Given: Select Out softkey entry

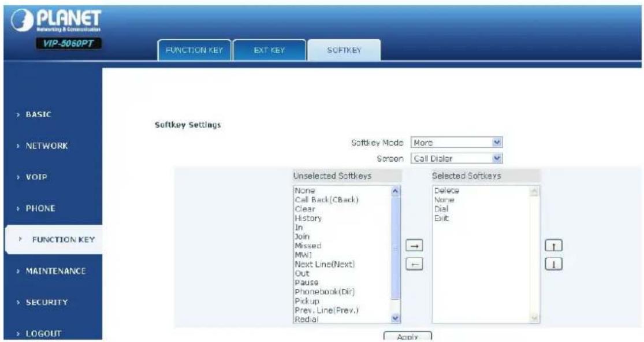Looking at the screenshot, I should click(302, 273).
